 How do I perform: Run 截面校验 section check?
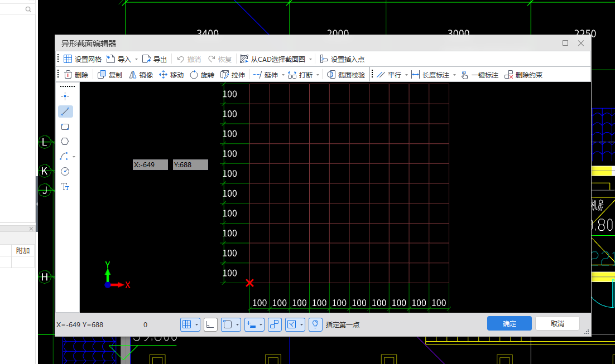pyautogui.click(x=346, y=75)
